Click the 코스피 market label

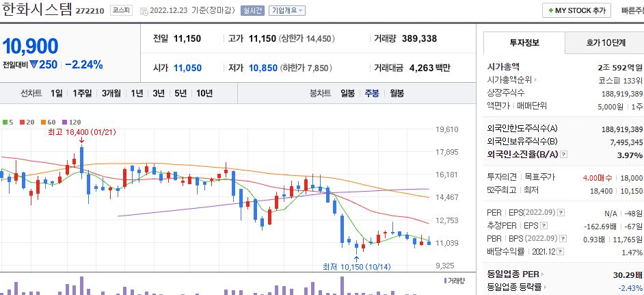(121, 11)
